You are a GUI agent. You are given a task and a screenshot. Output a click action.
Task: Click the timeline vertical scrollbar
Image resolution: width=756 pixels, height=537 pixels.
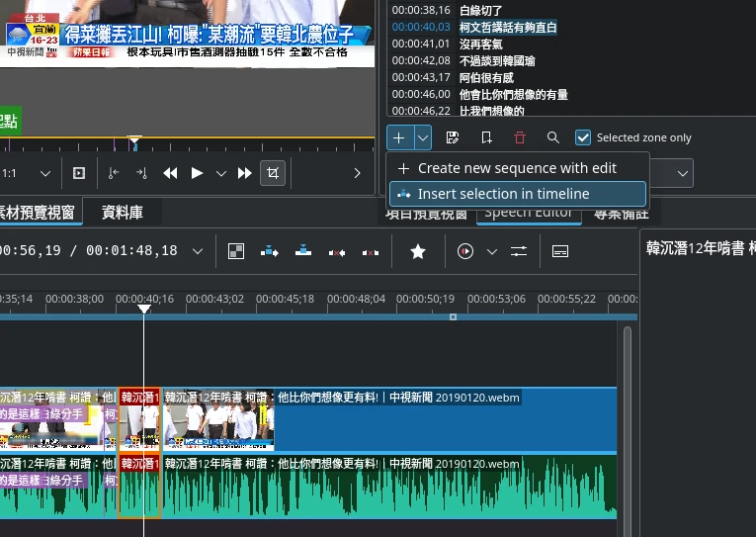click(x=626, y=415)
